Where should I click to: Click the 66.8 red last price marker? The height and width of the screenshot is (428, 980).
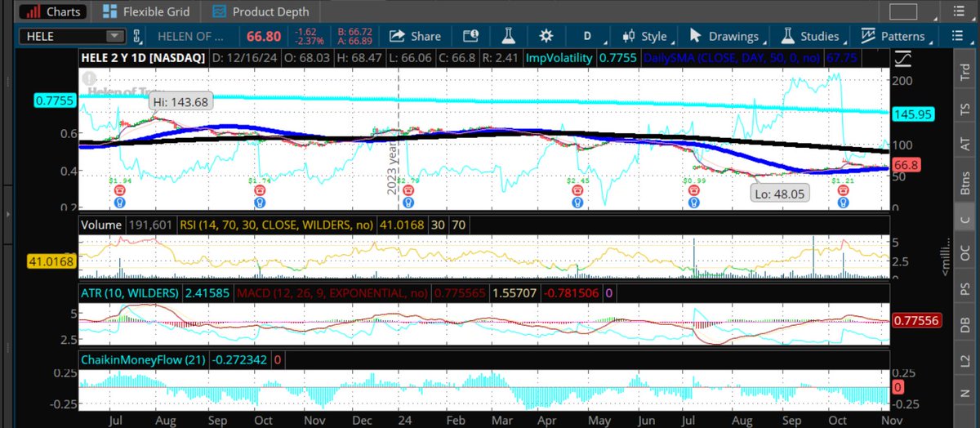coord(907,165)
